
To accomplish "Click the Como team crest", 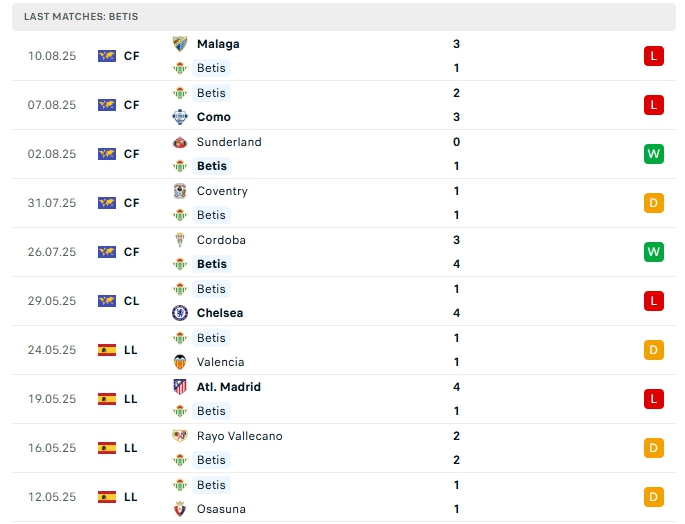I will (180, 117).
